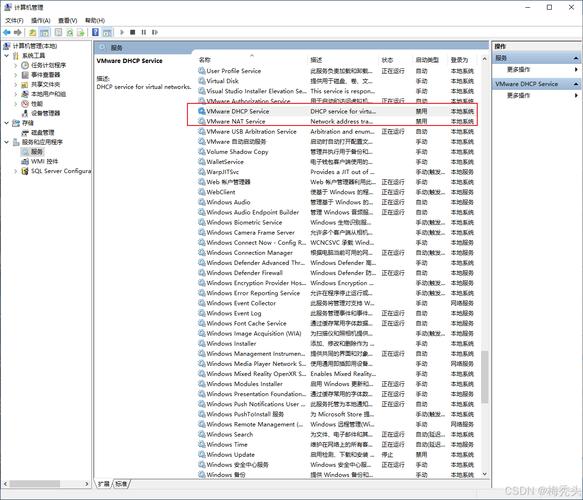Screen dimensions: 583x500
Task: Toggle the Show/Hide Action Pane toolbar icon
Action: 107,32
